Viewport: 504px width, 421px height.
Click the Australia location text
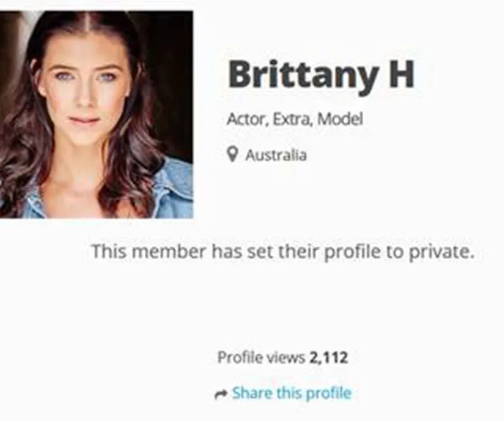276,155
